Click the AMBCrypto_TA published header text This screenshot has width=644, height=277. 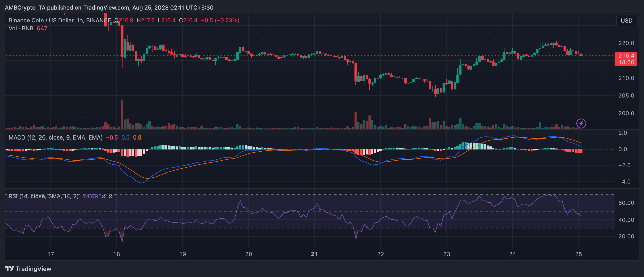[109, 8]
